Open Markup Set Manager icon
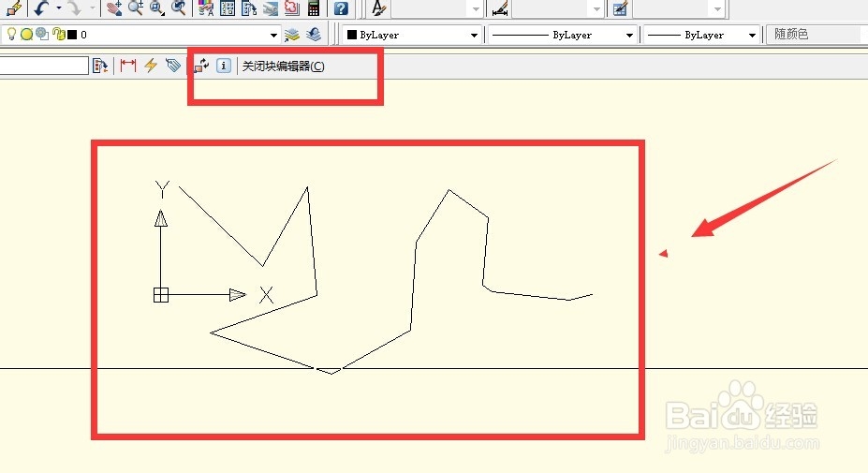 click(292, 7)
